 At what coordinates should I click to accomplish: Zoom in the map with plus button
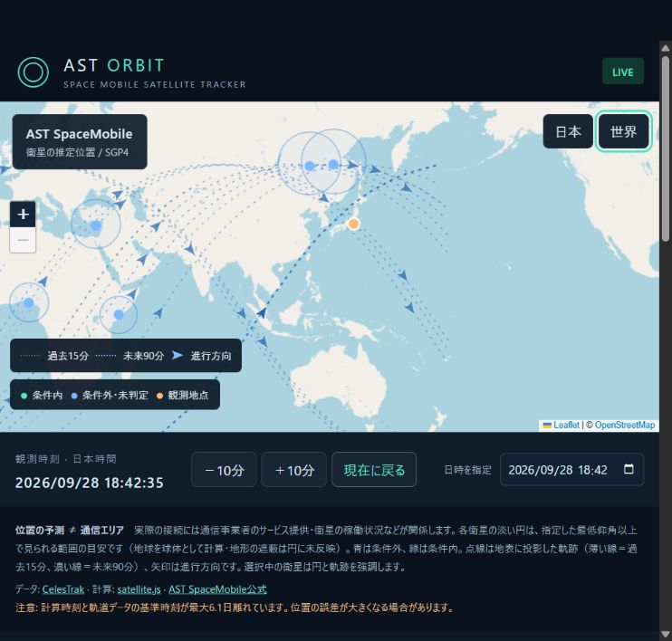pos(23,214)
